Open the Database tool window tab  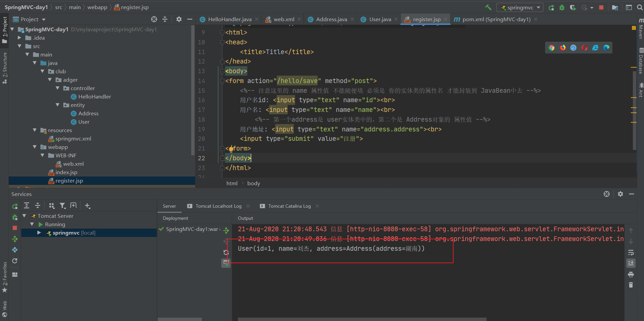641,61
